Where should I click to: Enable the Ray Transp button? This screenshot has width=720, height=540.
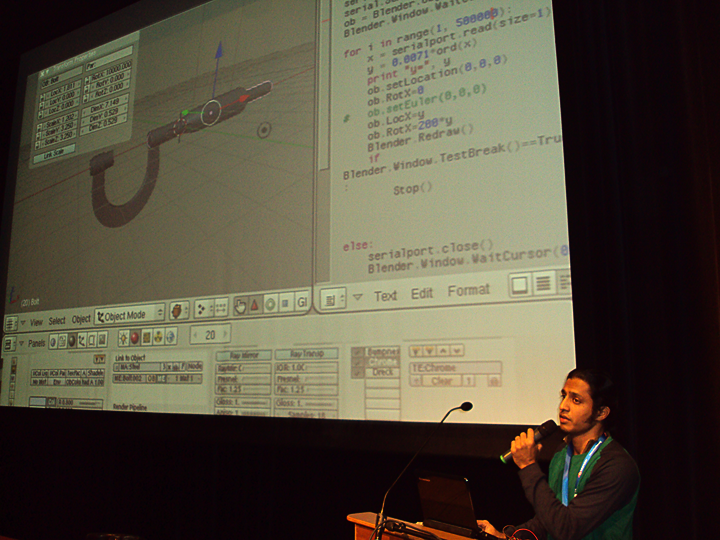[307, 354]
